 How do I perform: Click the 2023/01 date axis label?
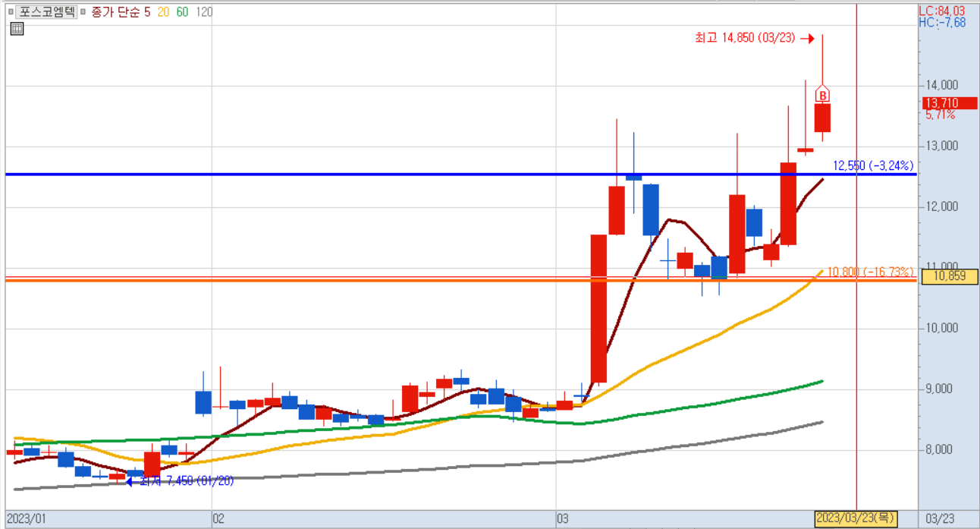27,518
